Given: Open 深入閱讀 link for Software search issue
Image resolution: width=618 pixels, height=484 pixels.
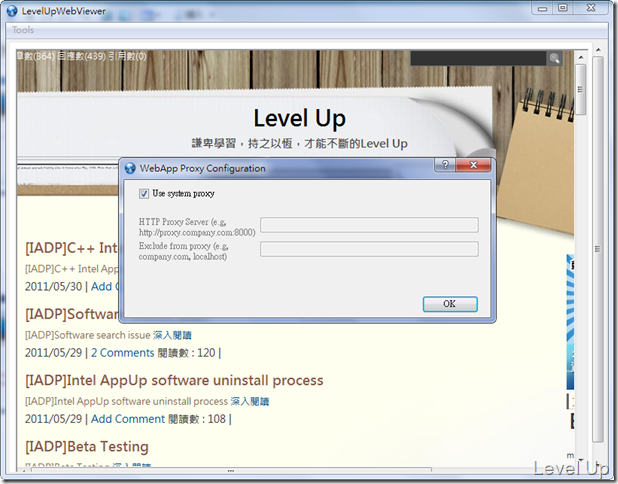Looking at the screenshot, I should [172, 335].
